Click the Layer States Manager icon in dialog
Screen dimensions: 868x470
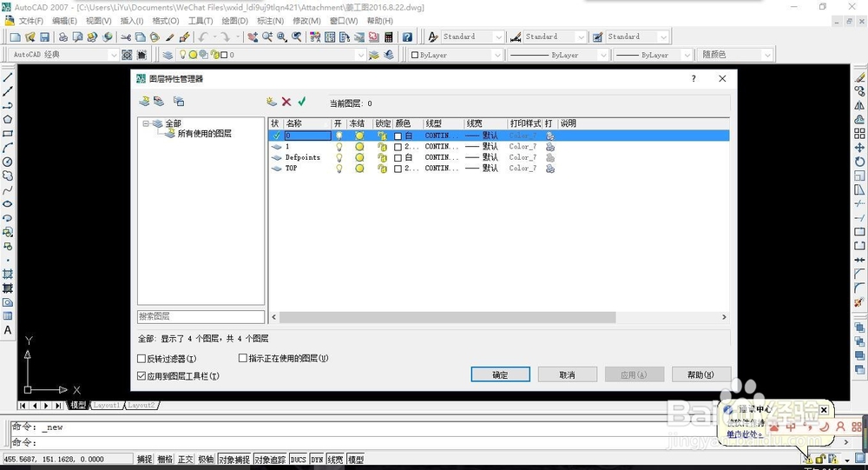[178, 102]
